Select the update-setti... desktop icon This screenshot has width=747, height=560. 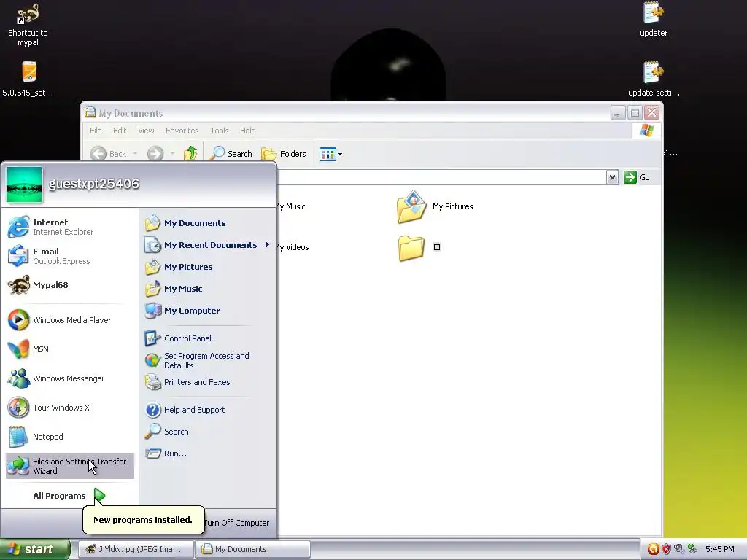point(654,79)
